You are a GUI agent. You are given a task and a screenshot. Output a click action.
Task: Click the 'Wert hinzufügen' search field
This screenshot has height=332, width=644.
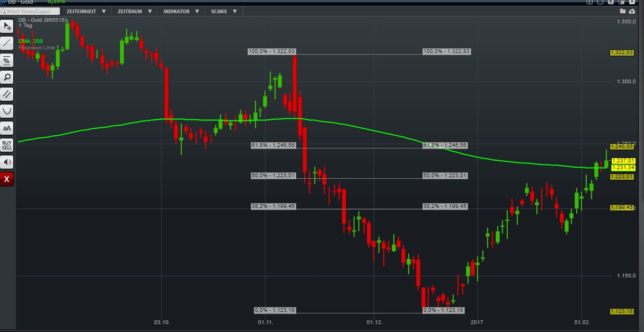31,11
